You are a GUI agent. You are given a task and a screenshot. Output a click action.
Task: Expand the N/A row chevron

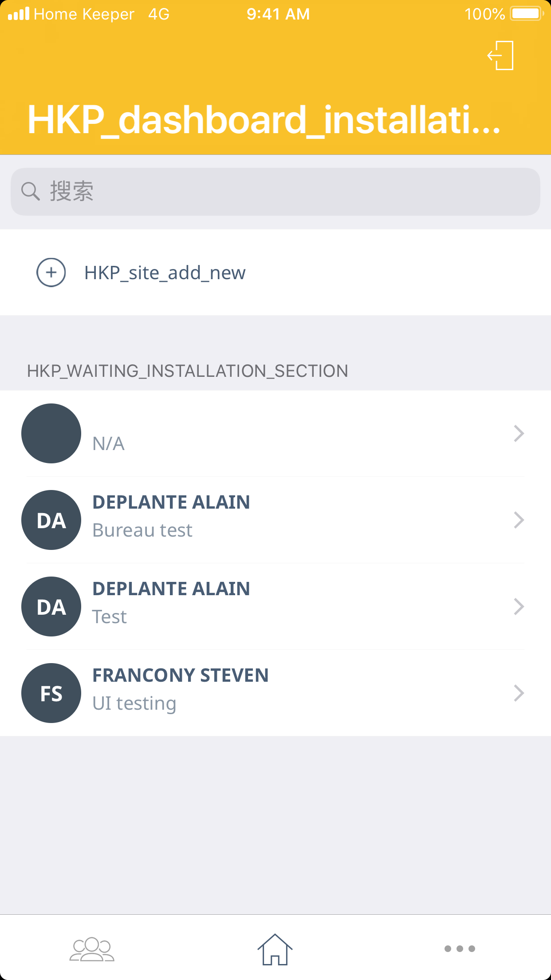519,433
